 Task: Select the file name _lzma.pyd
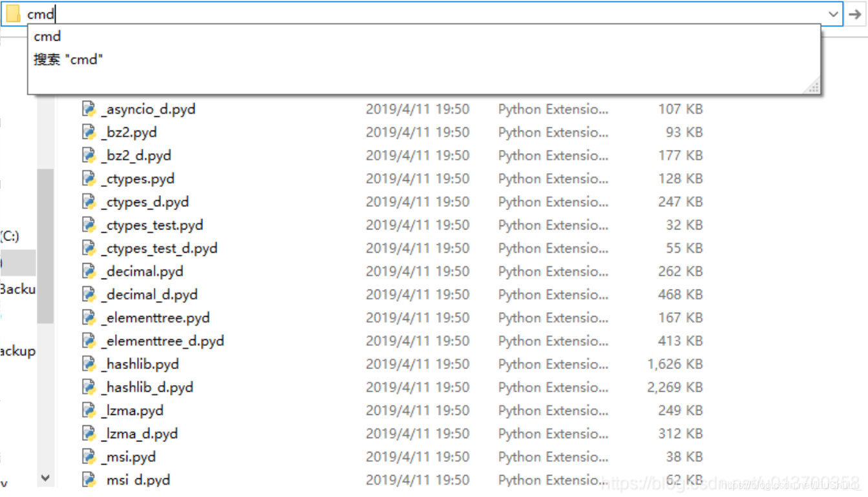click(x=132, y=412)
